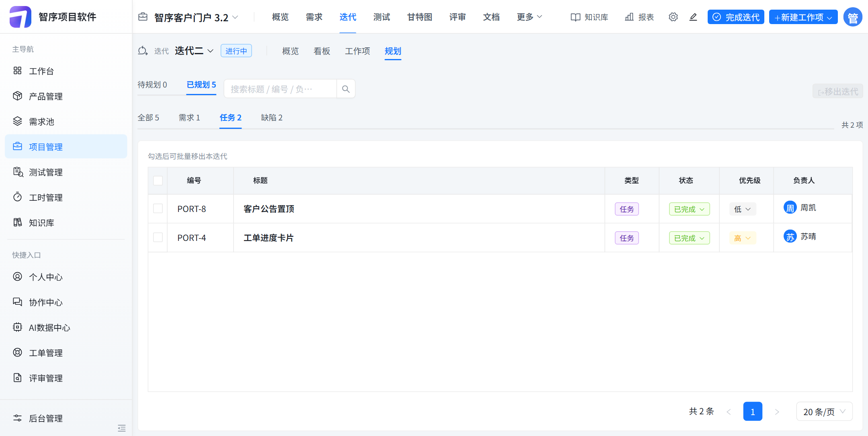Open 知识库 books icon in sidebar
The height and width of the screenshot is (436, 868).
[x=17, y=222]
